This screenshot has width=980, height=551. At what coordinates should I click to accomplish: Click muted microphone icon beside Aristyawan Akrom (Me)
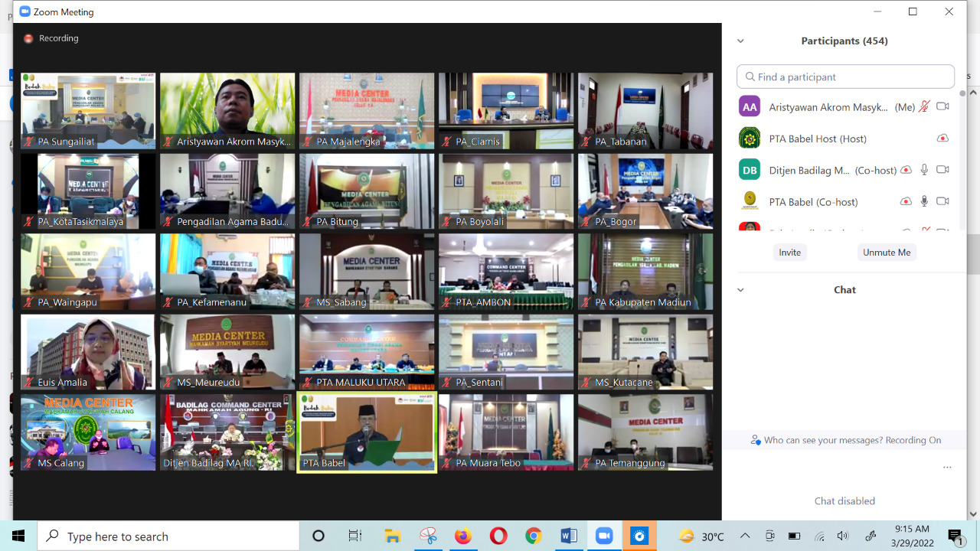(x=925, y=107)
